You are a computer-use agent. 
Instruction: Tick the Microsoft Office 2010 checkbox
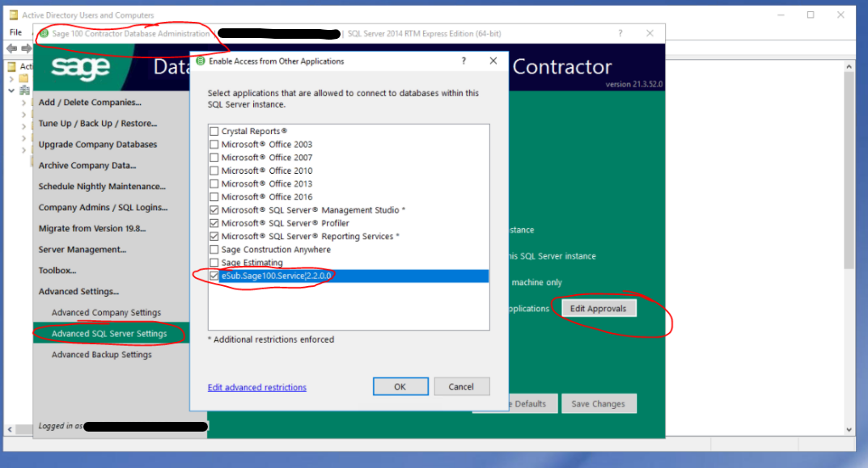click(214, 171)
